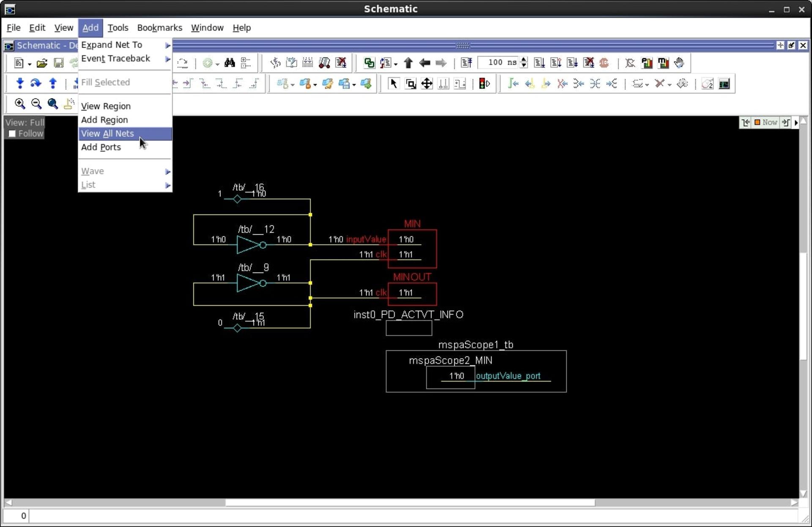Click the binoculars Find icon

click(230, 63)
